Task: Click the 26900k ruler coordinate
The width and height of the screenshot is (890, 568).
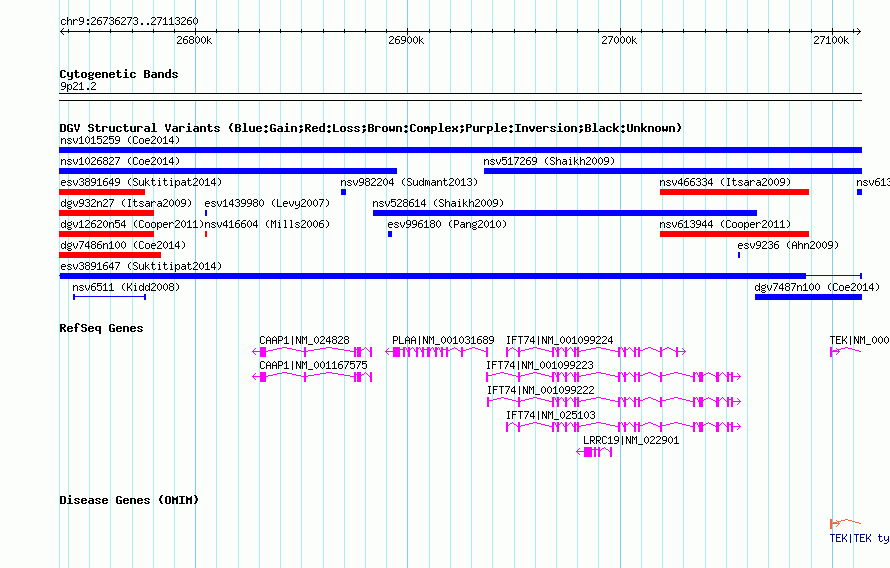Action: (406, 40)
